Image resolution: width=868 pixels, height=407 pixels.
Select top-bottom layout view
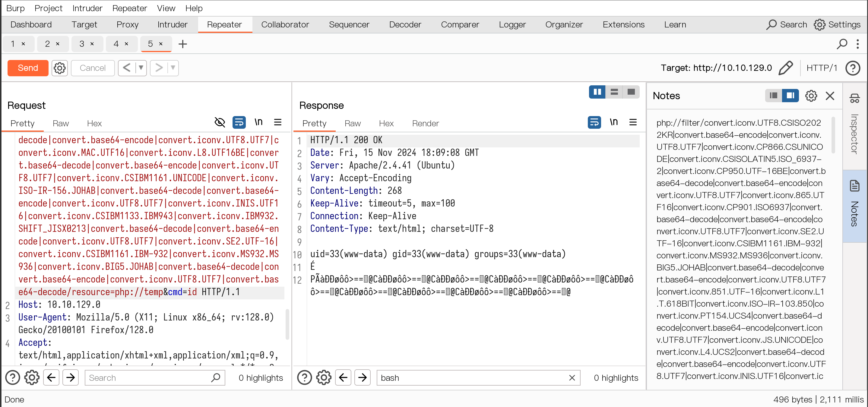tap(614, 92)
